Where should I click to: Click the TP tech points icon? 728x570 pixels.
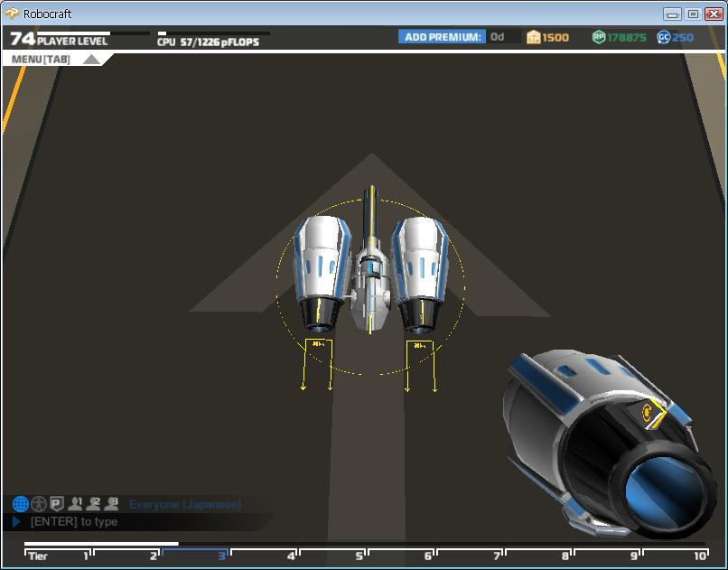(534, 37)
